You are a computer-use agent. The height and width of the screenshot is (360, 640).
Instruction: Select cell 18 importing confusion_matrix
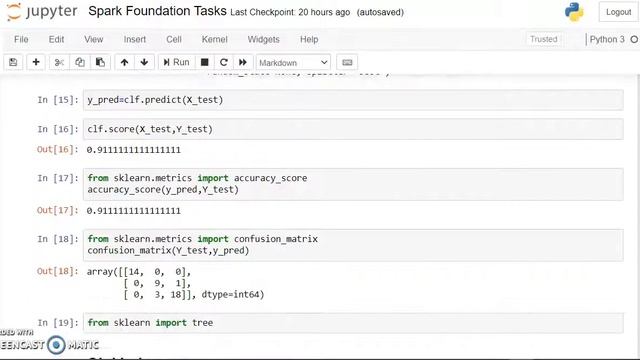click(353, 245)
